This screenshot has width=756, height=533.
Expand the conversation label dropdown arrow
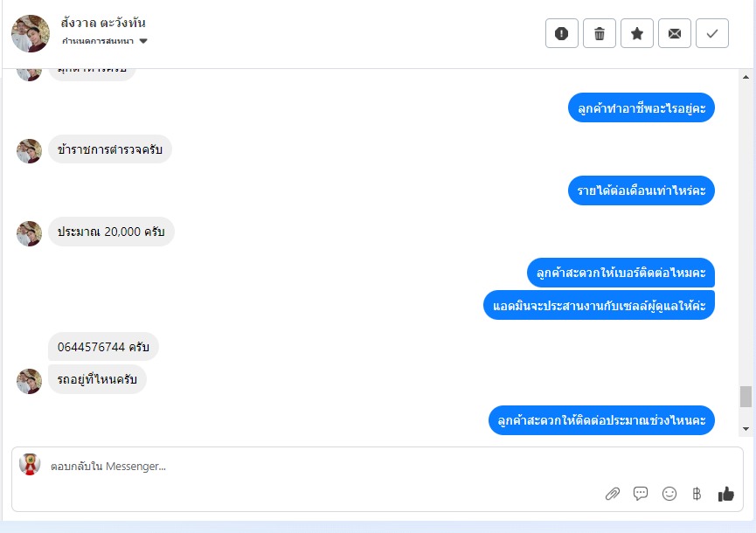(143, 41)
